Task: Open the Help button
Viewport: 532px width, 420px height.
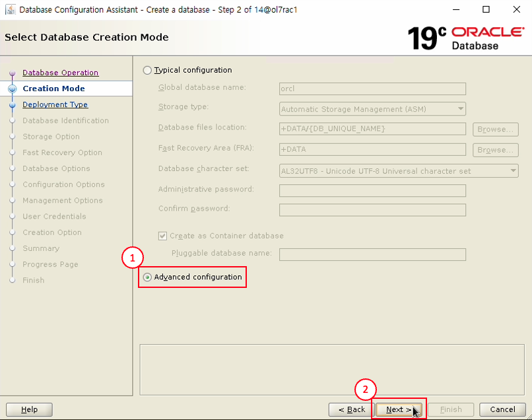Action: (x=29, y=409)
